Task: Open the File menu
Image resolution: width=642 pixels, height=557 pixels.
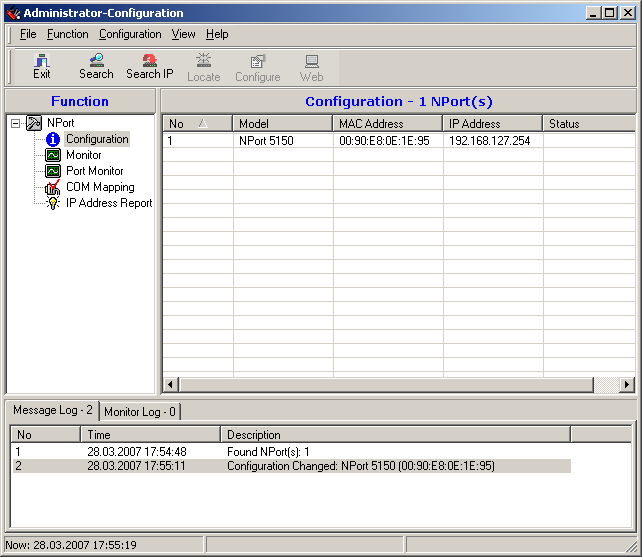Action: (27, 34)
